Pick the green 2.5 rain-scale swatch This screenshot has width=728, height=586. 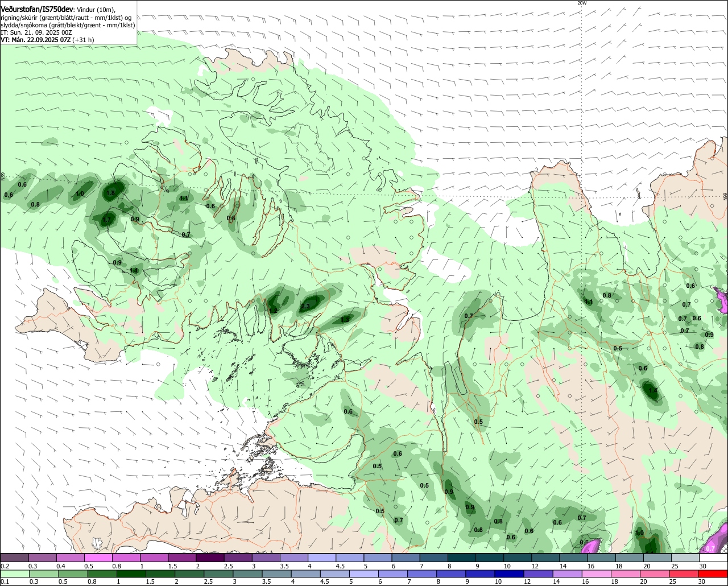[x=218, y=573]
